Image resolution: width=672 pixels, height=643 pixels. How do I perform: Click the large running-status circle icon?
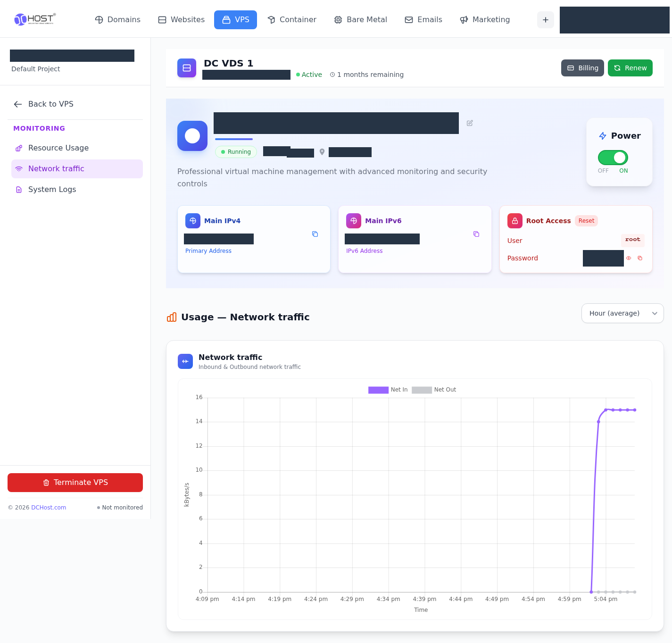[192, 136]
